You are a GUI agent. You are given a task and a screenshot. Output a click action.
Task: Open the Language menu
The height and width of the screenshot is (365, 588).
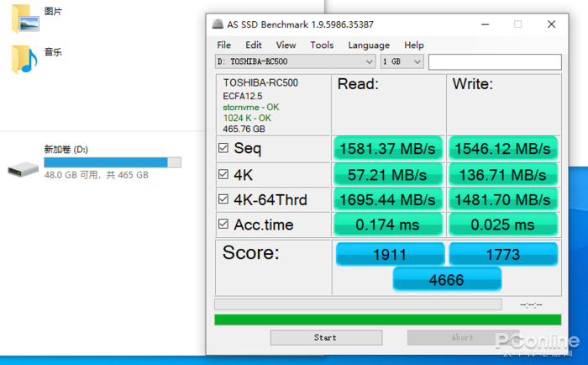pos(369,45)
